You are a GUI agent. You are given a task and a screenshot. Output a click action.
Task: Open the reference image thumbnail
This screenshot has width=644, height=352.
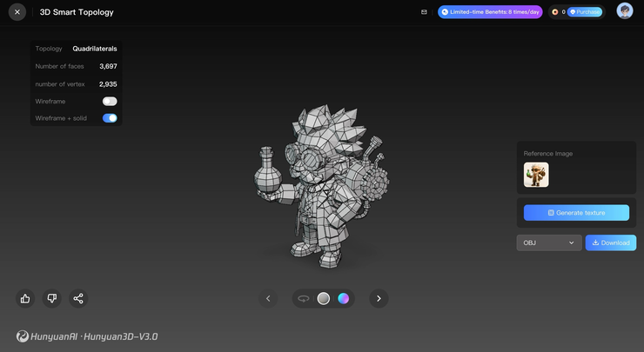pyautogui.click(x=536, y=175)
